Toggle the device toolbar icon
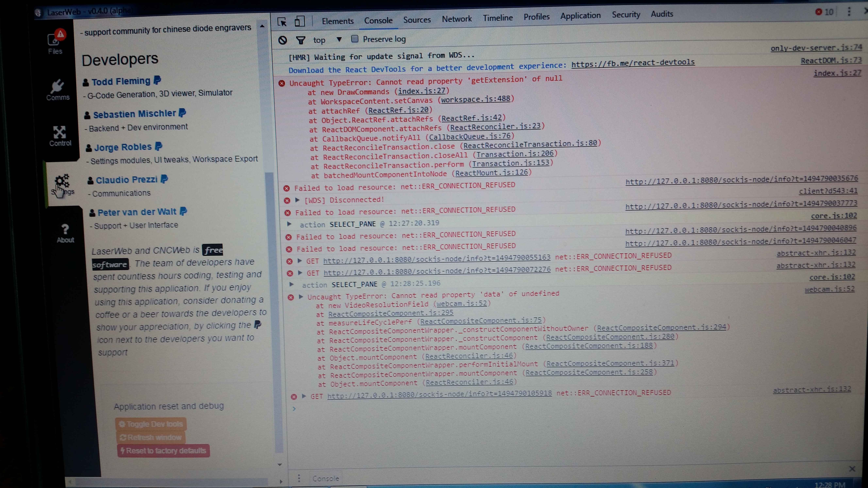This screenshot has height=488, width=868. point(300,21)
